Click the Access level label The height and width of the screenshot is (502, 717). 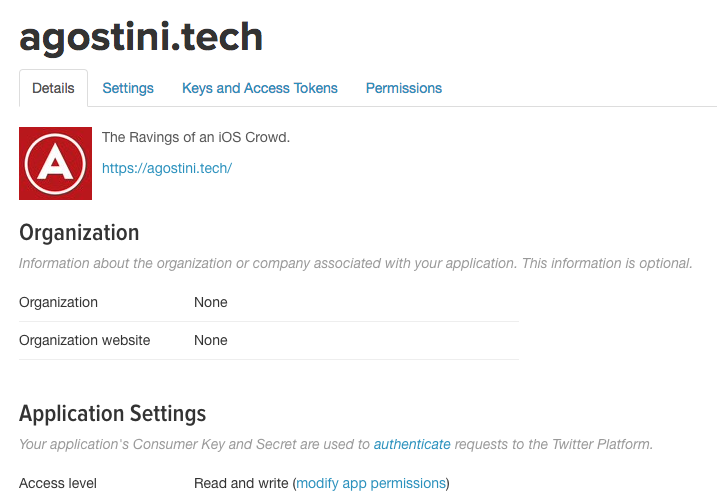tap(58, 483)
